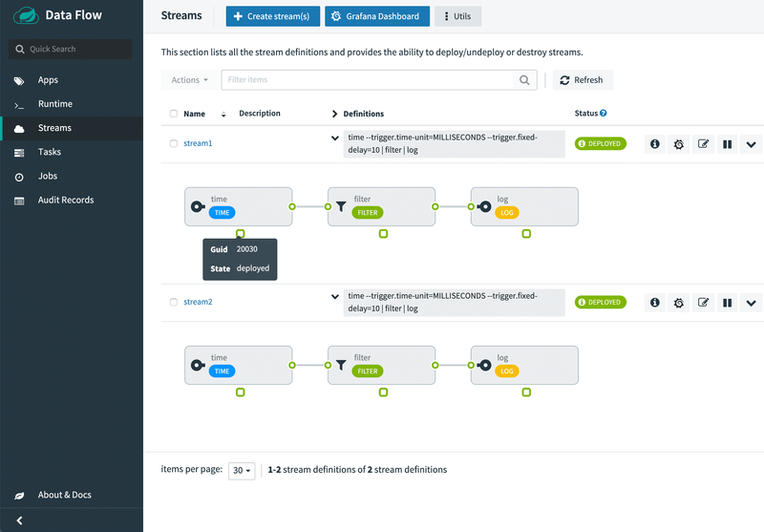Click the DEPLOYED status badge of stream1
This screenshot has height=532, width=764.
tap(601, 143)
